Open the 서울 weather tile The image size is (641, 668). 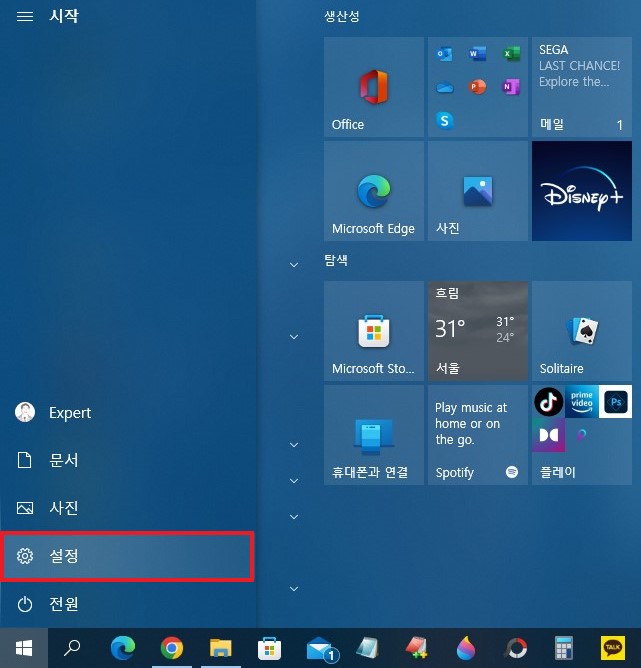477,331
